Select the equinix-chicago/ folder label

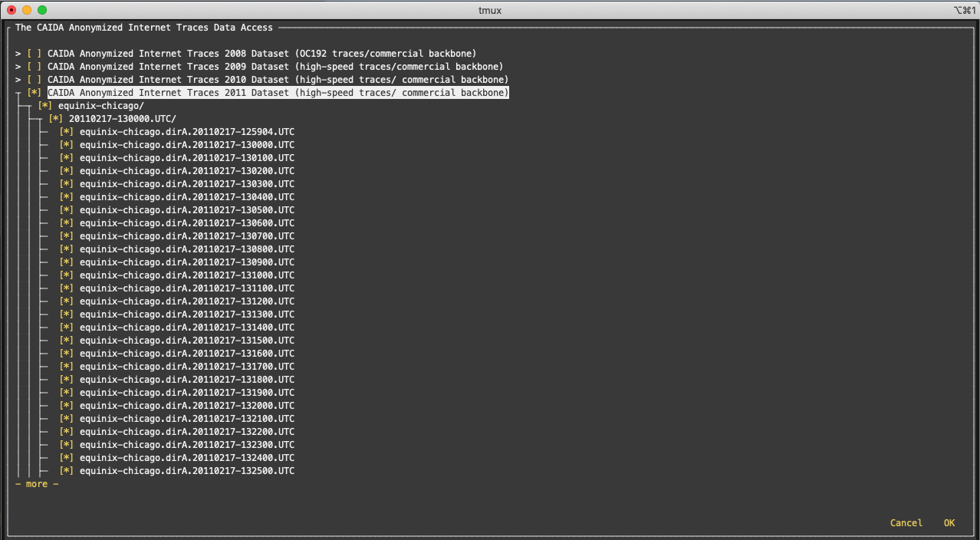pyautogui.click(x=100, y=106)
